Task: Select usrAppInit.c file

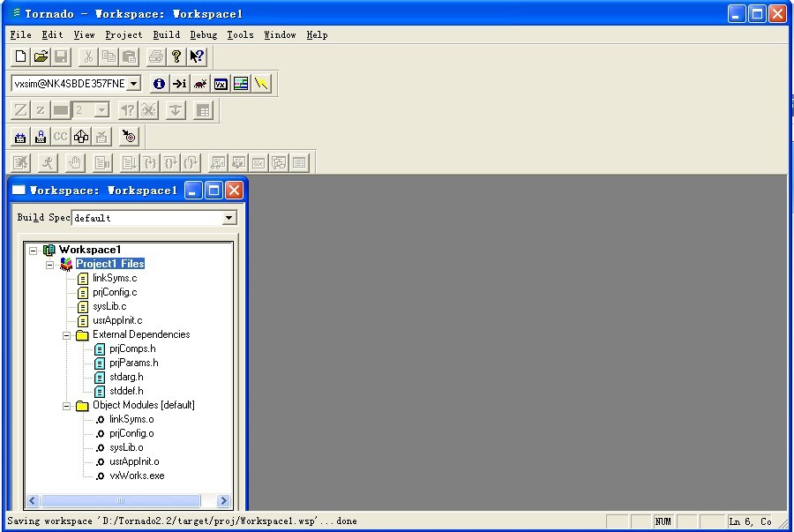Action: click(117, 320)
